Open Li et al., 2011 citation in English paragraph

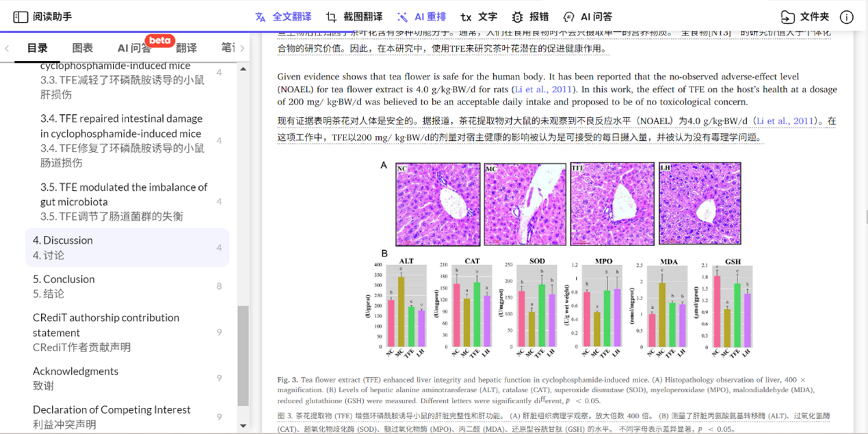pyautogui.click(x=545, y=90)
